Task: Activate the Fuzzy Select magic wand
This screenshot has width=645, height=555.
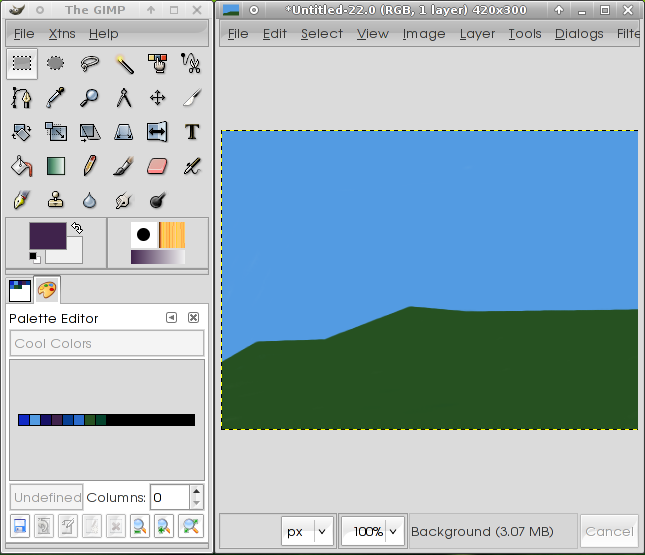Action: click(x=124, y=64)
